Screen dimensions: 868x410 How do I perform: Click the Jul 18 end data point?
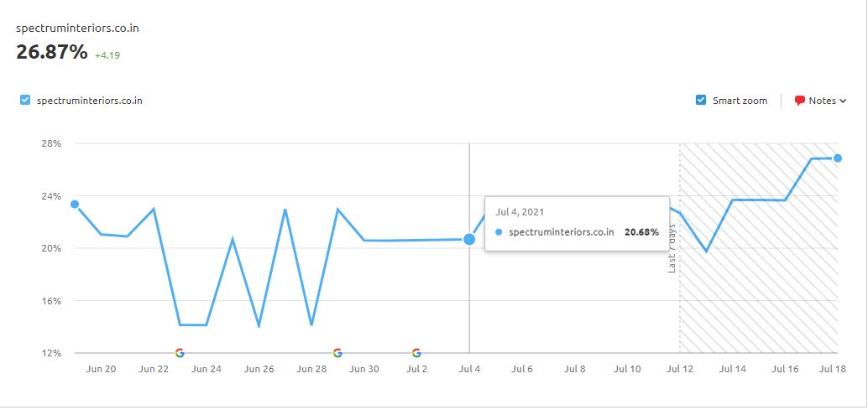(x=838, y=158)
